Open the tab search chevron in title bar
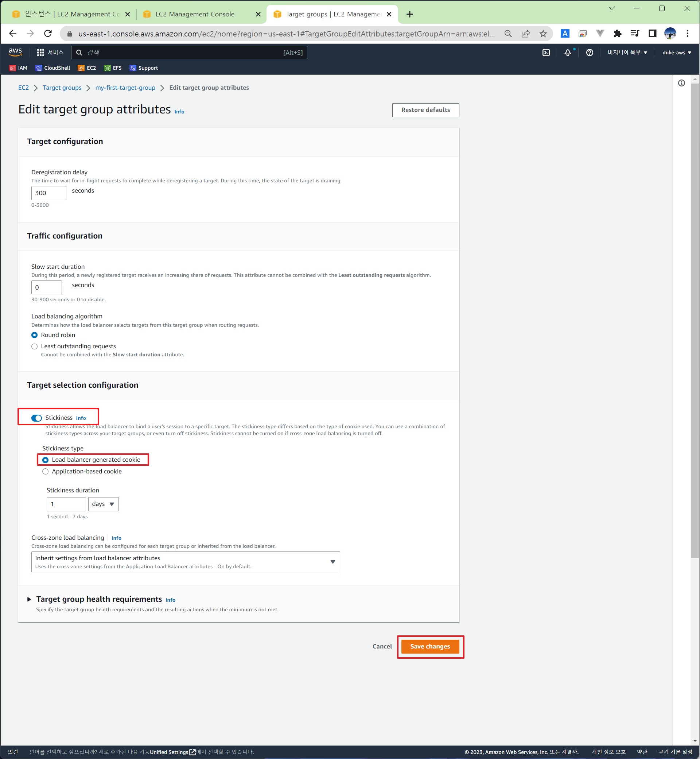The width and height of the screenshot is (700, 759). tap(612, 8)
